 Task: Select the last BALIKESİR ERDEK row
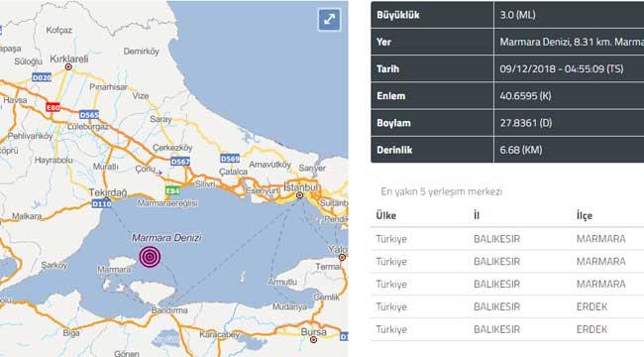point(507,329)
